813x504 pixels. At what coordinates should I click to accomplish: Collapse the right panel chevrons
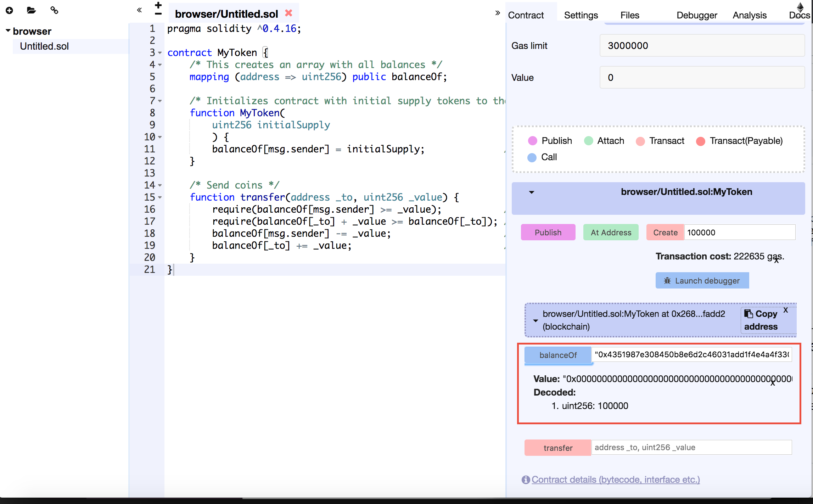[498, 13]
